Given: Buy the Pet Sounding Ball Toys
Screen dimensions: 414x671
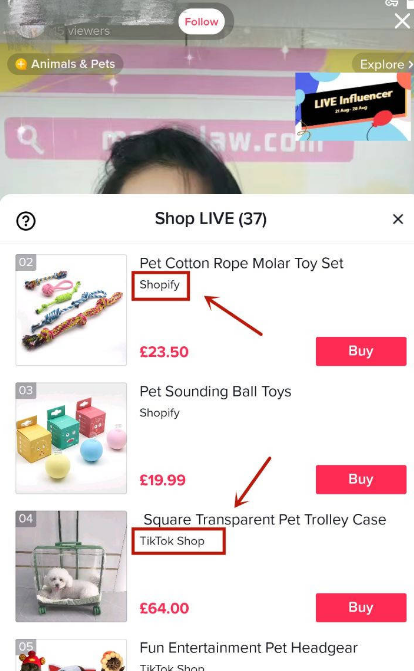Looking at the screenshot, I should point(361,479).
